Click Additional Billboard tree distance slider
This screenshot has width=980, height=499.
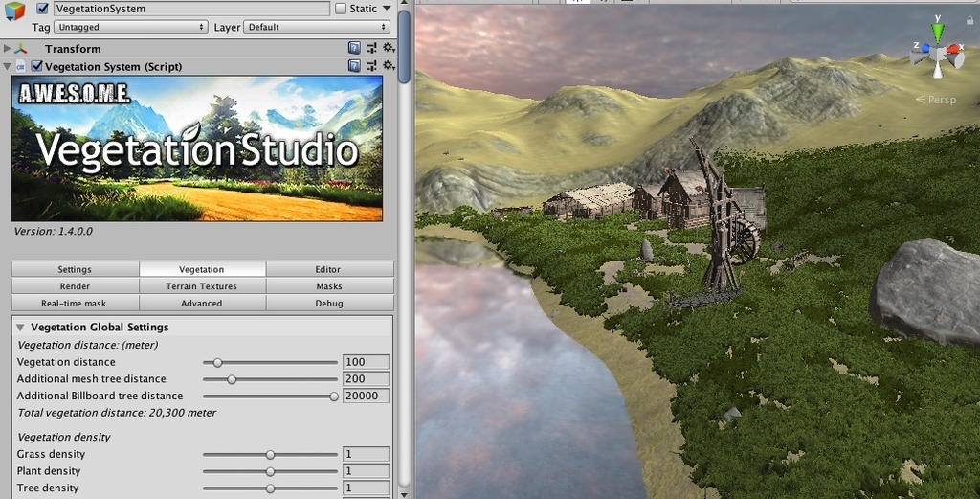tap(270, 396)
